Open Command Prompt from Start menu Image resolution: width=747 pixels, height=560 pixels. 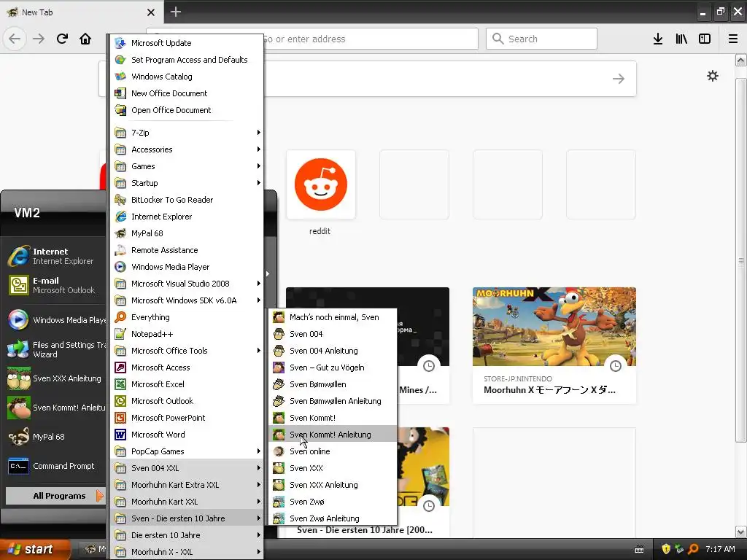pyautogui.click(x=55, y=466)
